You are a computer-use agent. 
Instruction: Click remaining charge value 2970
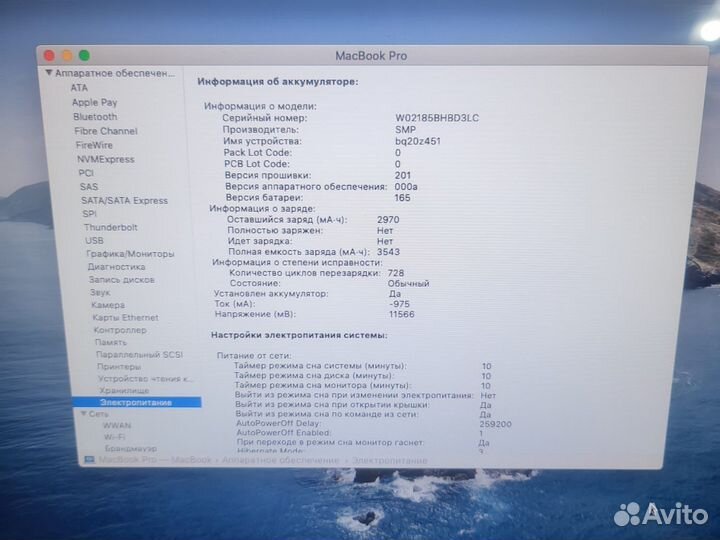click(x=388, y=220)
